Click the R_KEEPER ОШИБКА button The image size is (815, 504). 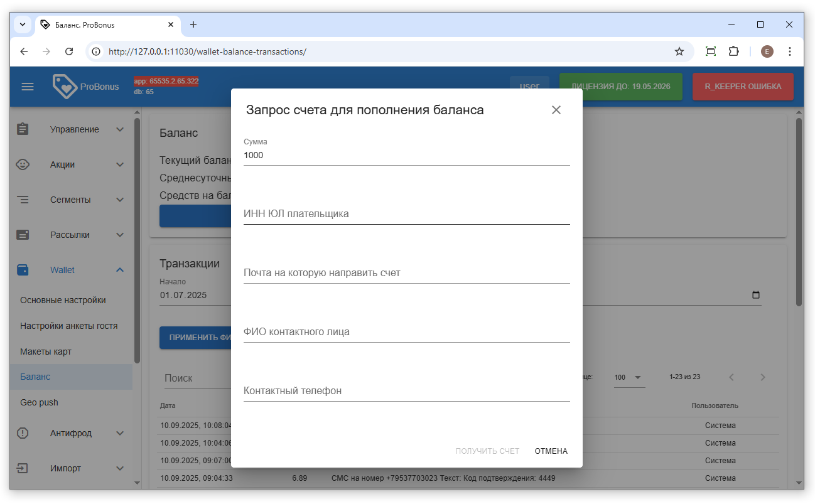tap(743, 87)
